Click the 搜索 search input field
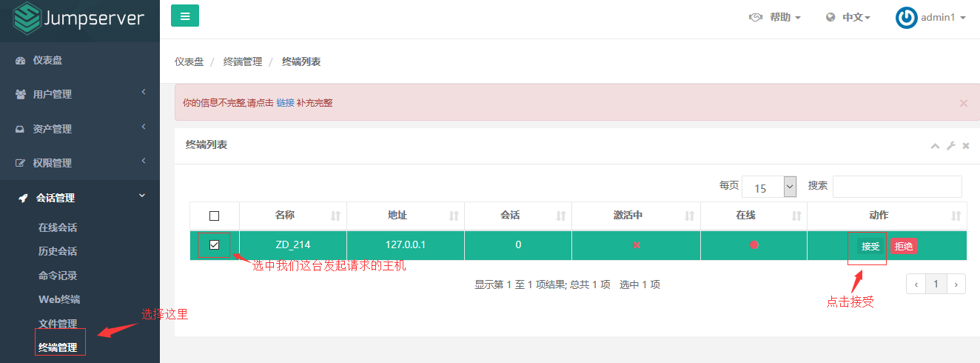 [x=897, y=187]
